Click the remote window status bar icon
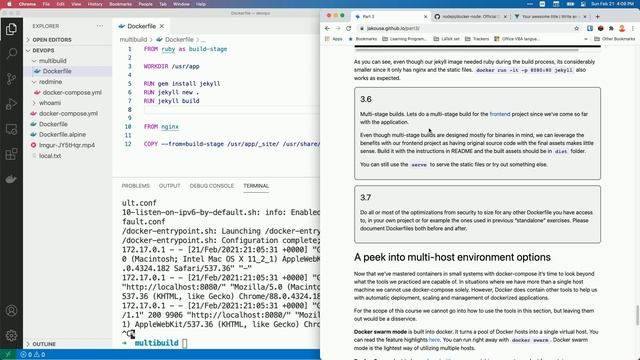This screenshot has height=360, width=640. pyautogui.click(x=7, y=354)
